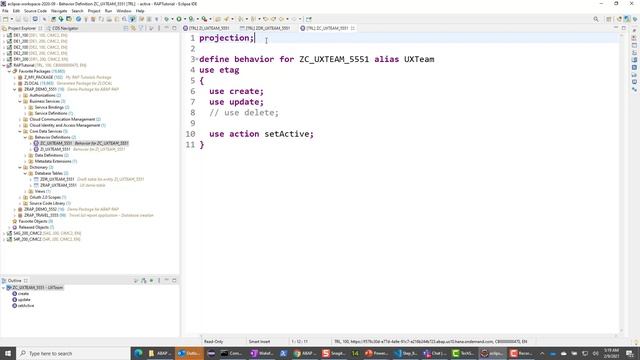Collapse the Favorite Packages node
This screenshot has height=360, width=640.
[x=9, y=71]
